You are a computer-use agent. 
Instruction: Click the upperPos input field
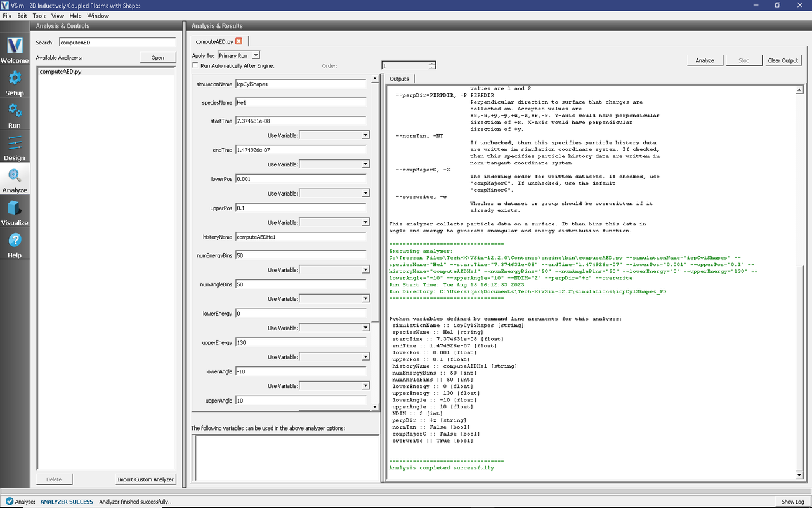[301, 208]
